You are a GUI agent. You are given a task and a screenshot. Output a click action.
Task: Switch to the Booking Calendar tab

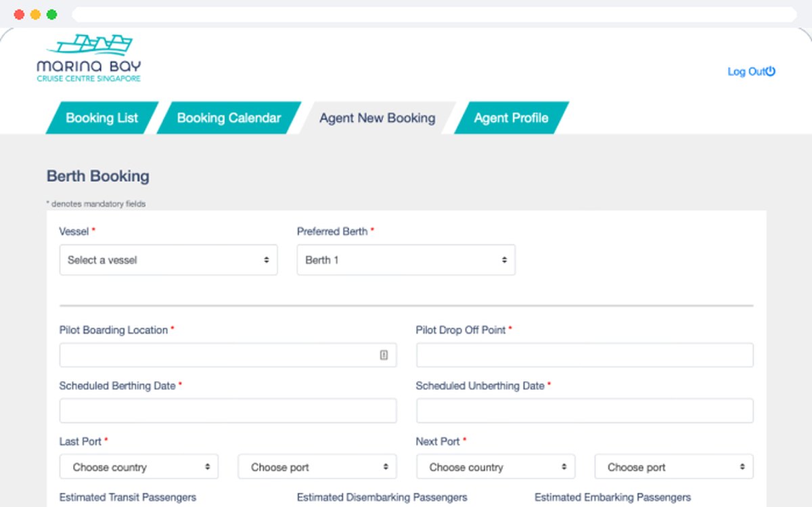tap(229, 118)
